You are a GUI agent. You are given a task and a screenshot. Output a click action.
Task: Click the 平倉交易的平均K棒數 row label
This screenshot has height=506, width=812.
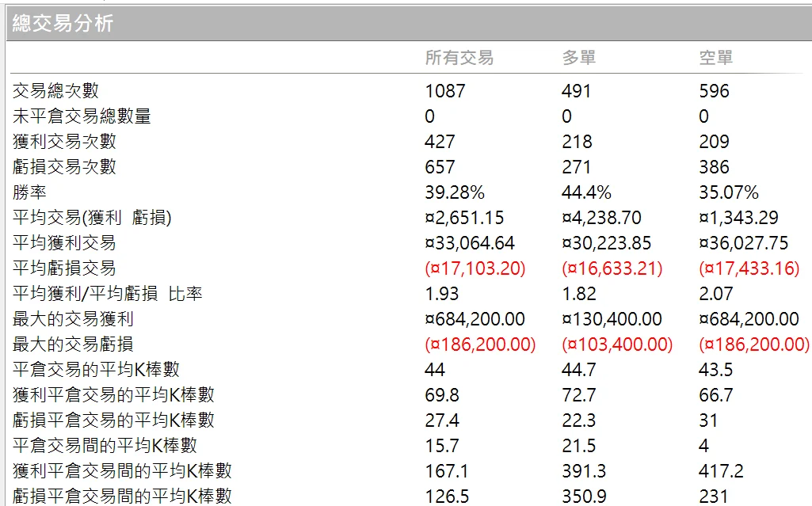click(x=96, y=370)
